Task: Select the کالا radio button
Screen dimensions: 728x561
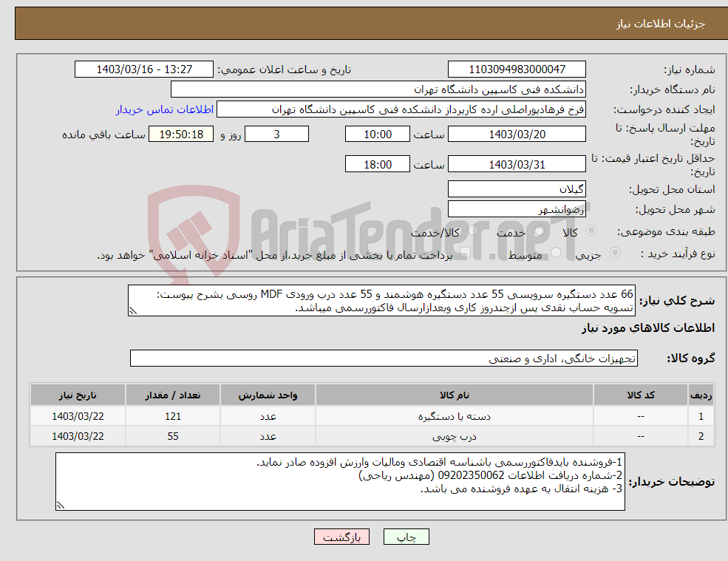Action: tap(591, 231)
